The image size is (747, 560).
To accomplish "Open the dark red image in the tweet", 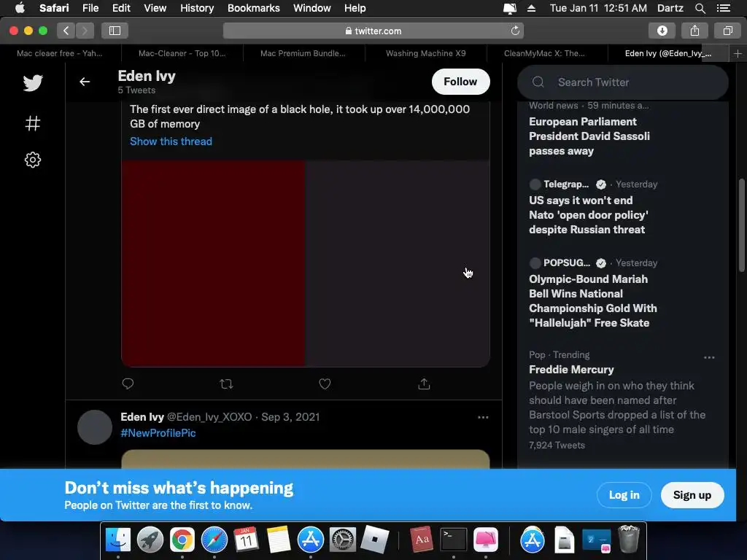I will coord(213,263).
